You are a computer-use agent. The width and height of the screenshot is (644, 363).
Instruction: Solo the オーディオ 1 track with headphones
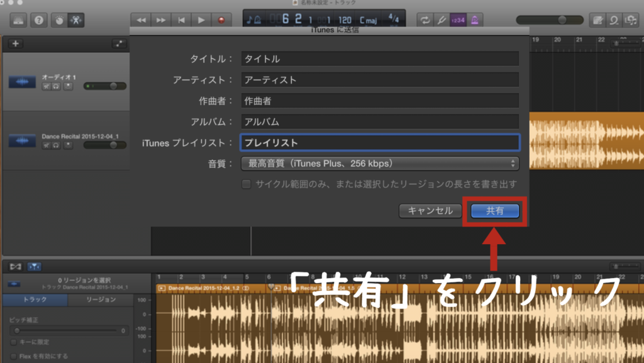(x=56, y=86)
